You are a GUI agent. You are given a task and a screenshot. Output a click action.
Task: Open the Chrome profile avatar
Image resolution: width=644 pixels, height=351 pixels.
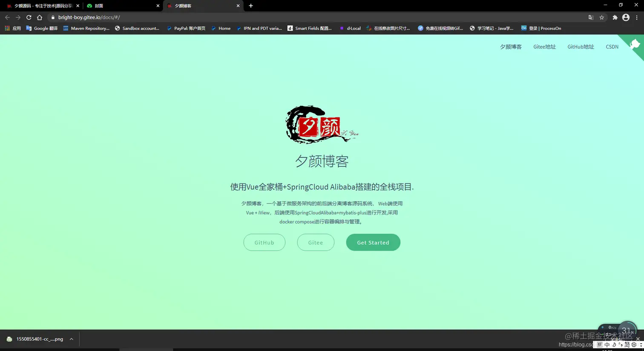pos(626,17)
